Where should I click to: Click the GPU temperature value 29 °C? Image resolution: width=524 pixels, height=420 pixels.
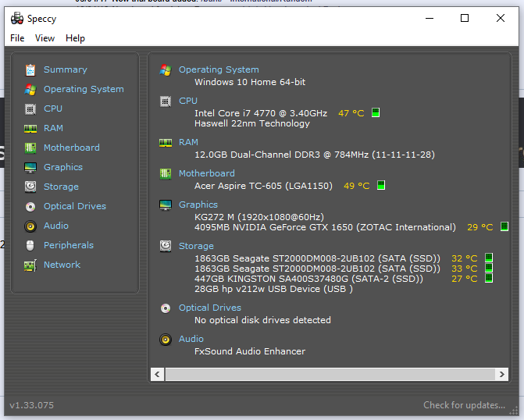click(x=480, y=227)
